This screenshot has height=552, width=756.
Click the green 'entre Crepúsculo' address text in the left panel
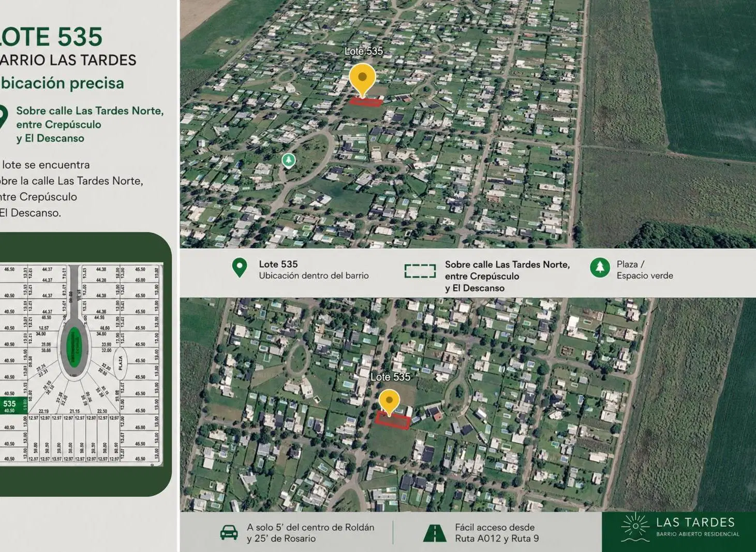point(58,124)
